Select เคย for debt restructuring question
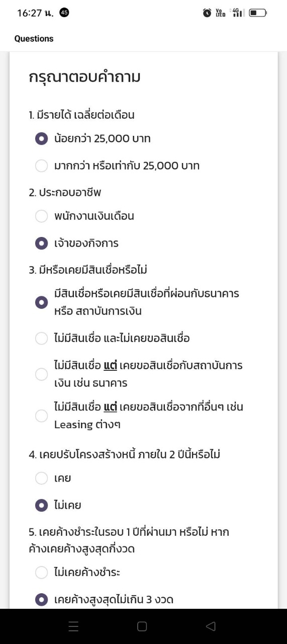This screenshot has width=287, height=644. (x=53, y=478)
